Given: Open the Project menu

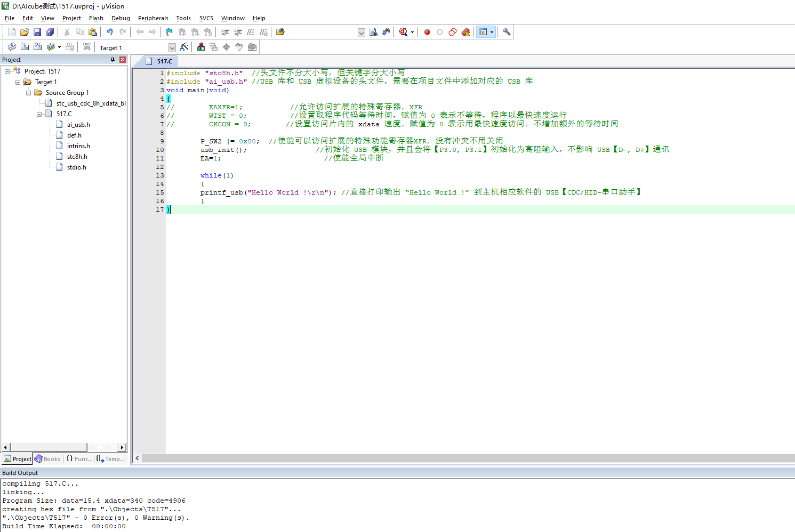Looking at the screenshot, I should (x=71, y=18).
